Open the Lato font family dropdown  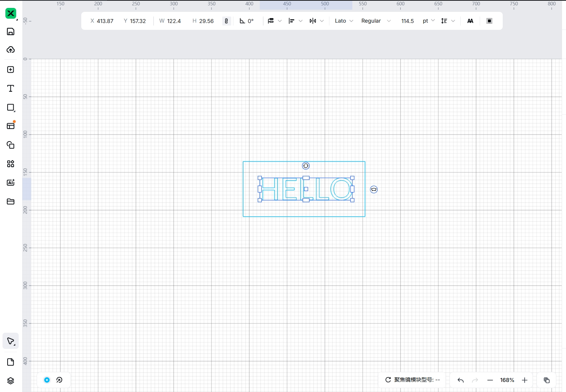click(344, 21)
